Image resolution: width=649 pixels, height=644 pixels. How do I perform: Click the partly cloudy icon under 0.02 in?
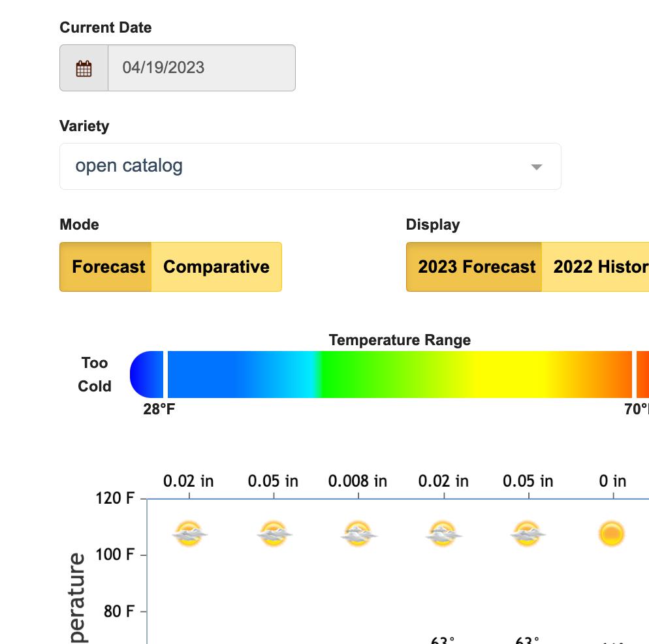click(189, 534)
